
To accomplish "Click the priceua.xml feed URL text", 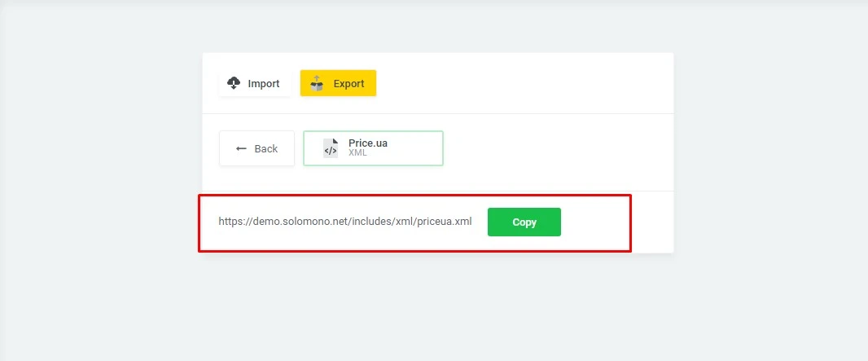I will (344, 222).
